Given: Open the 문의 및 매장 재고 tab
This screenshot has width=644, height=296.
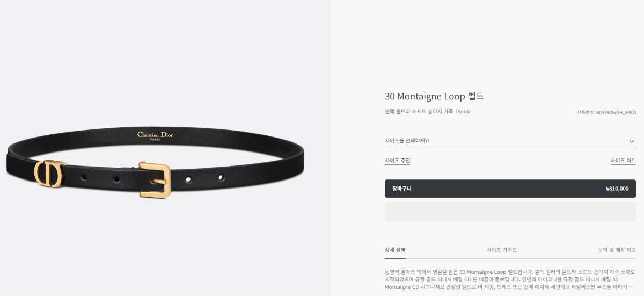Looking at the screenshot, I should [x=617, y=250].
